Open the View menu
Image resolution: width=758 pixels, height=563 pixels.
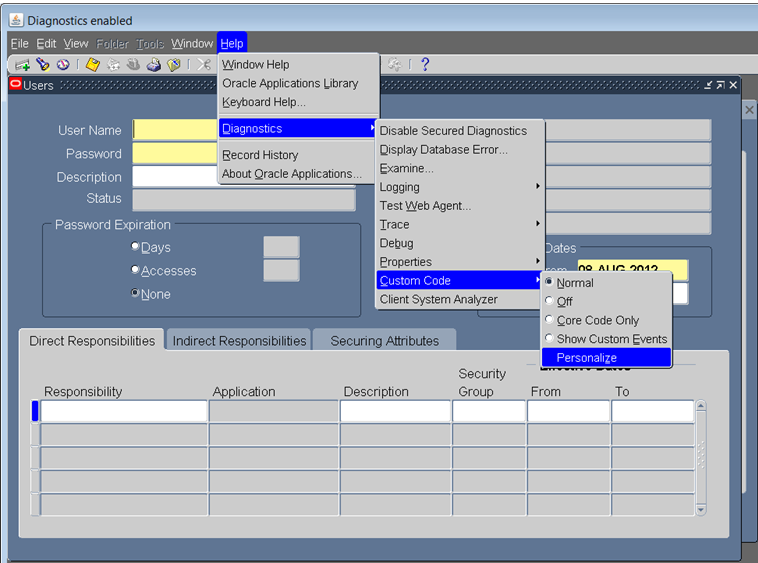pyautogui.click(x=76, y=43)
